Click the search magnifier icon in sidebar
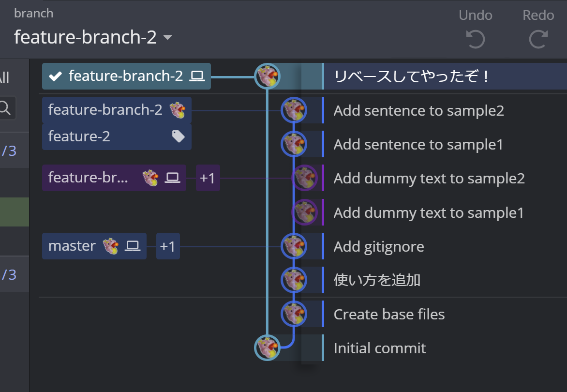Screen dimensions: 567x392 [5, 107]
